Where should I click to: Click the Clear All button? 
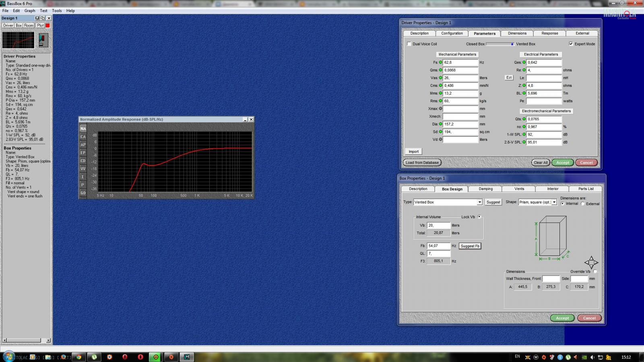click(541, 162)
